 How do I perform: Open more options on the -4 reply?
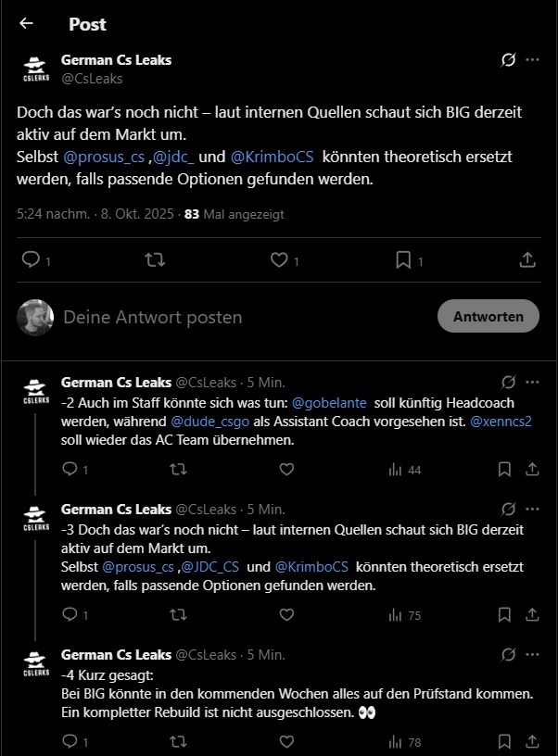click(x=532, y=654)
